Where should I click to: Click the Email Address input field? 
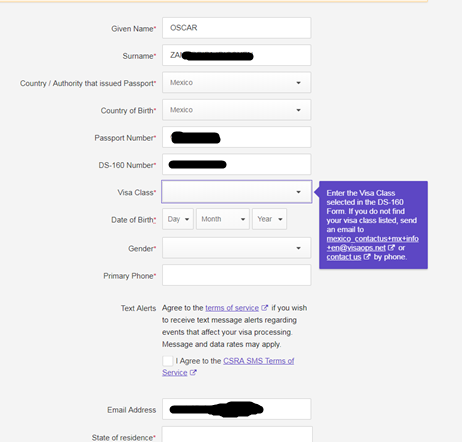tap(237, 409)
